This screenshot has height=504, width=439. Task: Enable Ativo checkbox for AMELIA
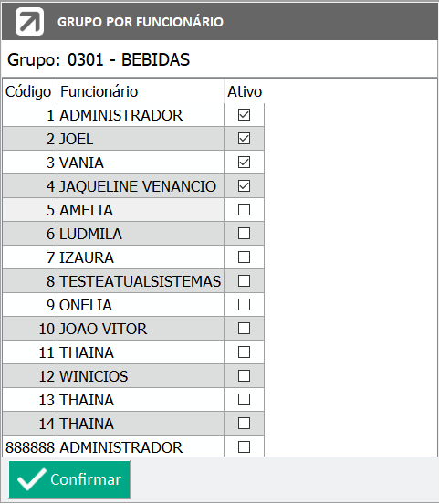(244, 210)
